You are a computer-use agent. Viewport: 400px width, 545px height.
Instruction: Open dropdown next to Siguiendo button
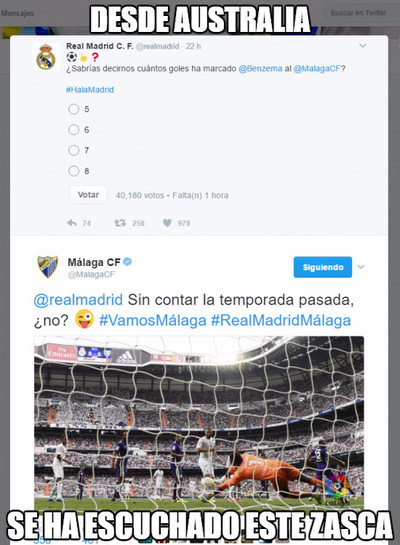click(x=361, y=267)
